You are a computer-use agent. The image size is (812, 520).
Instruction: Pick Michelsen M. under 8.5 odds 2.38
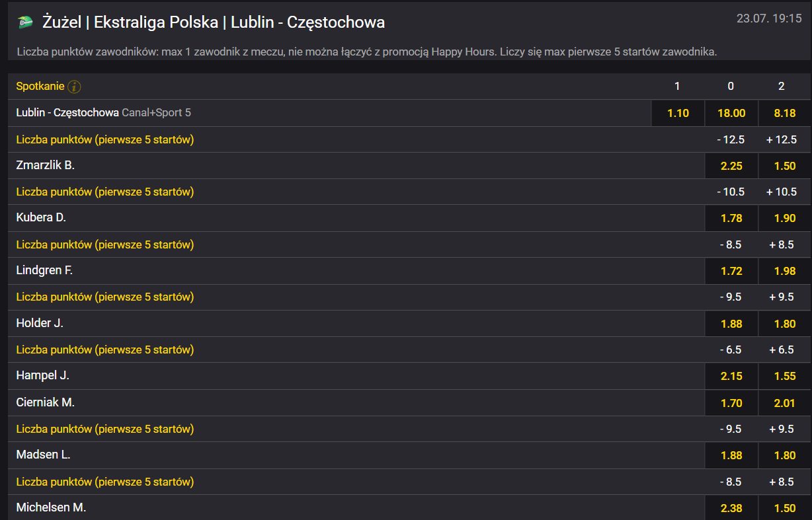pos(731,508)
